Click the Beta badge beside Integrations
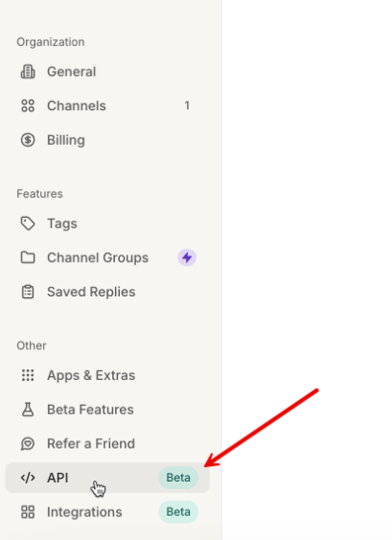Image resolution: width=392 pixels, height=540 pixels. [178, 512]
